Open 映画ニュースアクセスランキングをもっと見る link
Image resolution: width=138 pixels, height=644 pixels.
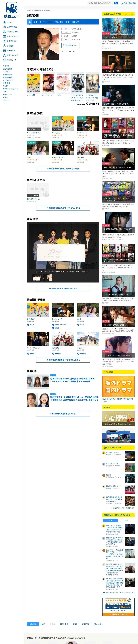click(119, 592)
